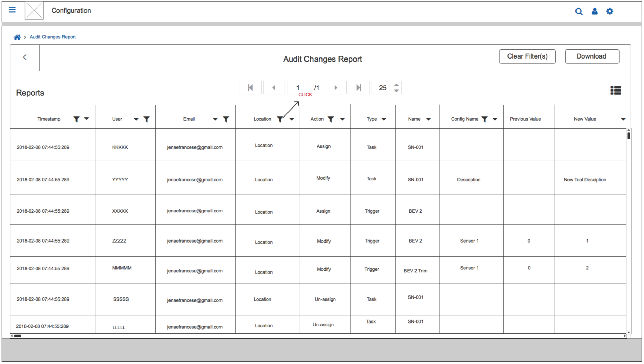Open the user profile icon
This screenshot has height=364, width=644.
(x=595, y=11)
